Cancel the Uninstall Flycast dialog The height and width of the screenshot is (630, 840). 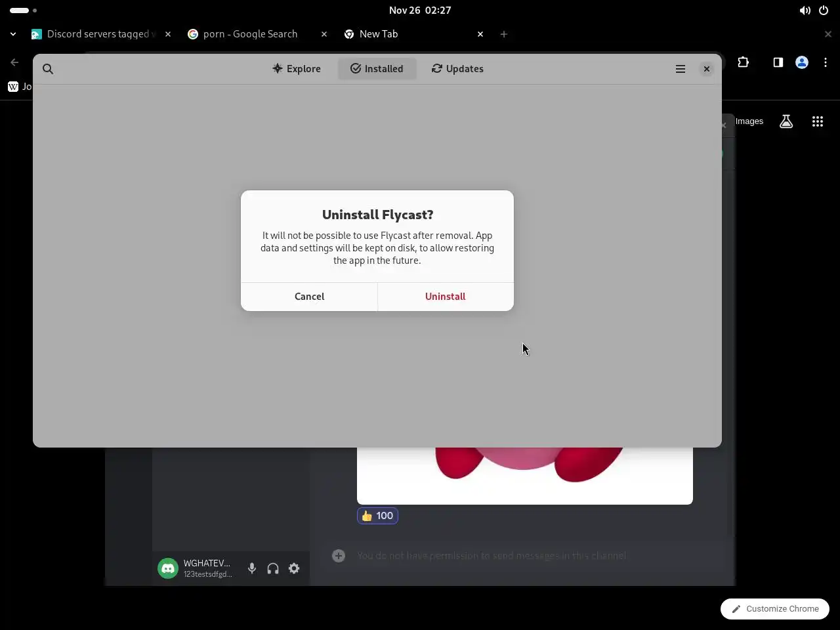click(x=309, y=297)
